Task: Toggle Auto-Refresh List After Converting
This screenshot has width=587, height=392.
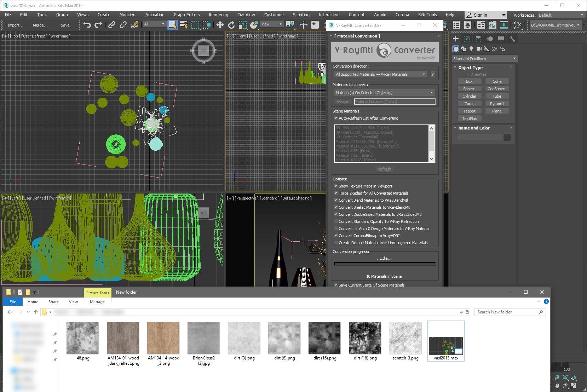Action: [x=336, y=118]
